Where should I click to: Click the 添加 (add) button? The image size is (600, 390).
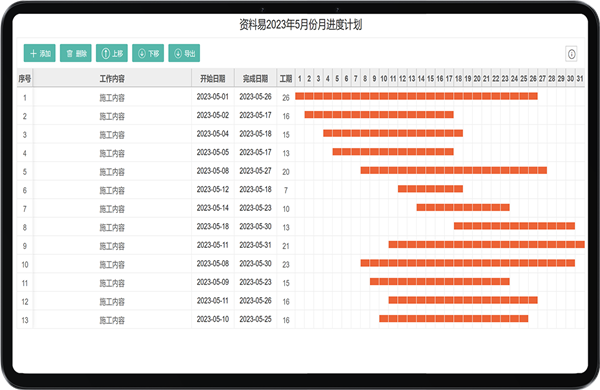(x=39, y=53)
